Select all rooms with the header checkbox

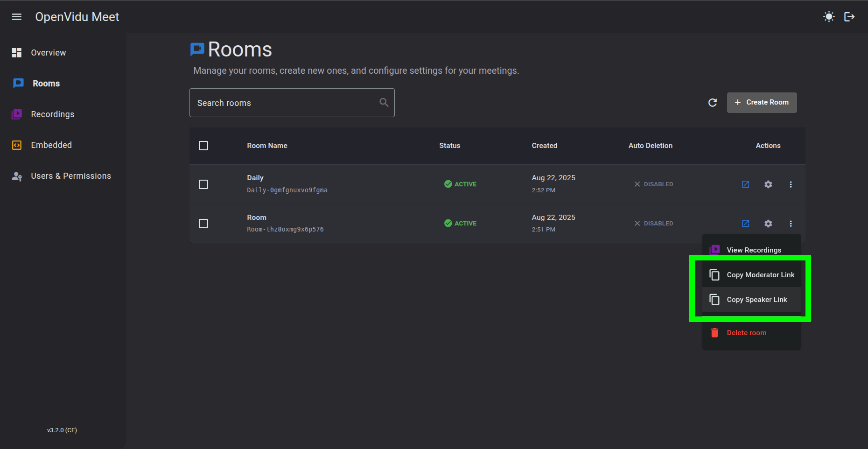click(x=203, y=146)
